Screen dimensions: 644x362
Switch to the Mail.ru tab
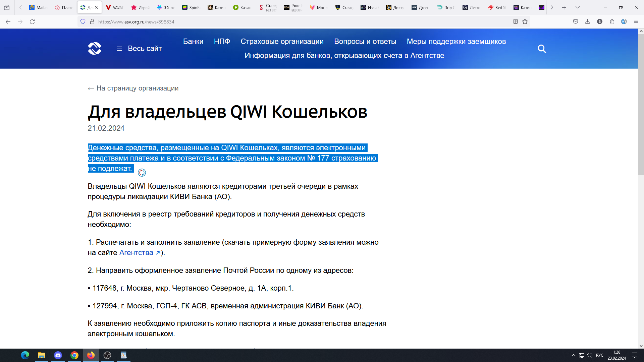point(38,7)
